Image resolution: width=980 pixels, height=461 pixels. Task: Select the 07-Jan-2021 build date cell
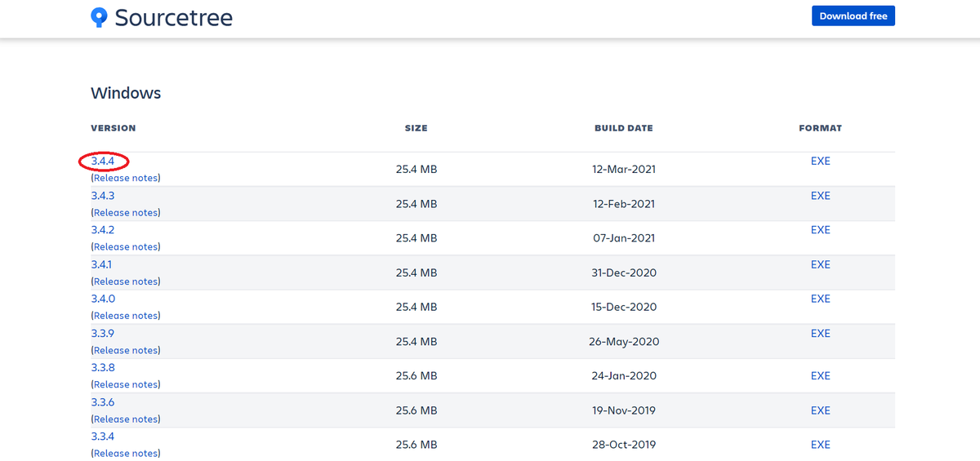624,238
